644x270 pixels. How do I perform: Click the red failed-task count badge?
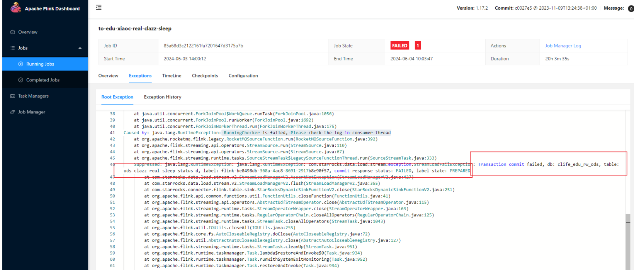418,46
